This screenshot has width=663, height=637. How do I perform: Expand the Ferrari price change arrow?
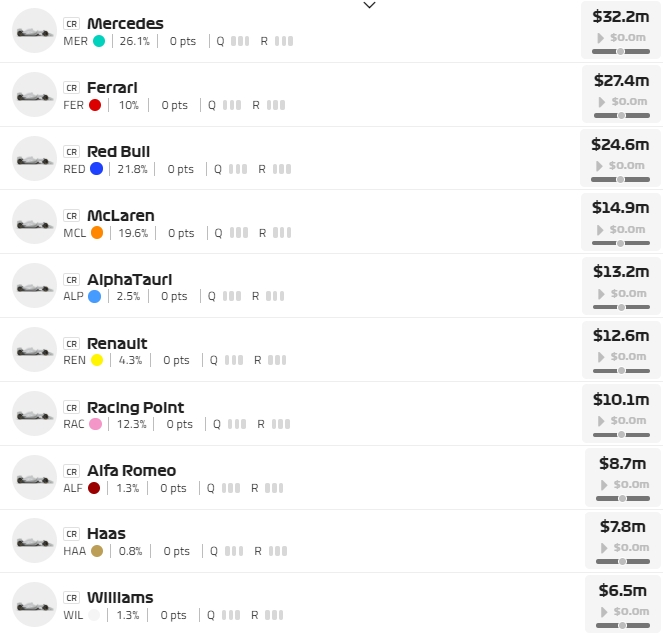click(x=601, y=102)
